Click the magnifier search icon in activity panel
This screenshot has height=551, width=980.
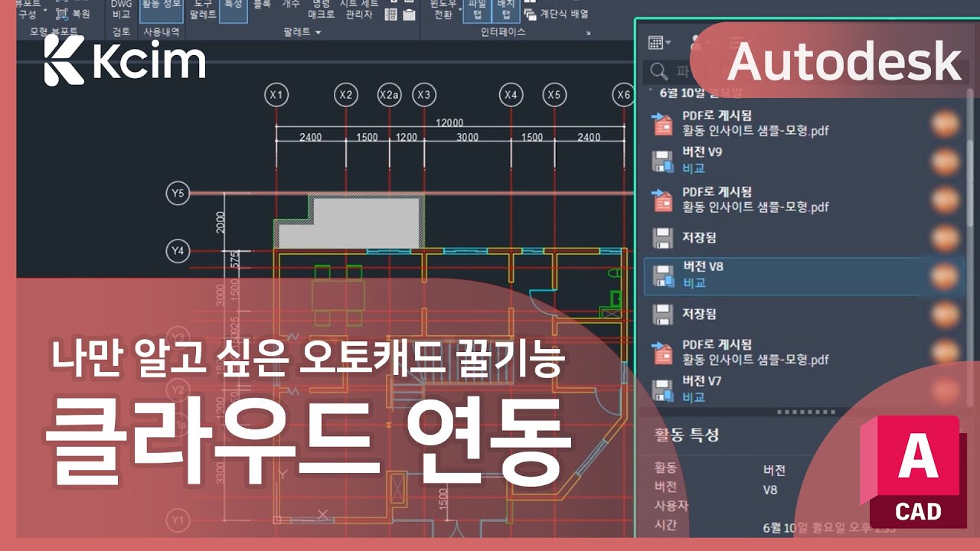pyautogui.click(x=658, y=72)
